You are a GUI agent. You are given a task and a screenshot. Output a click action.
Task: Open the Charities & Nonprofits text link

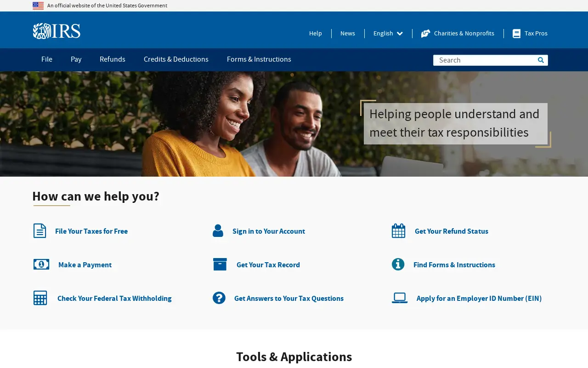point(464,34)
